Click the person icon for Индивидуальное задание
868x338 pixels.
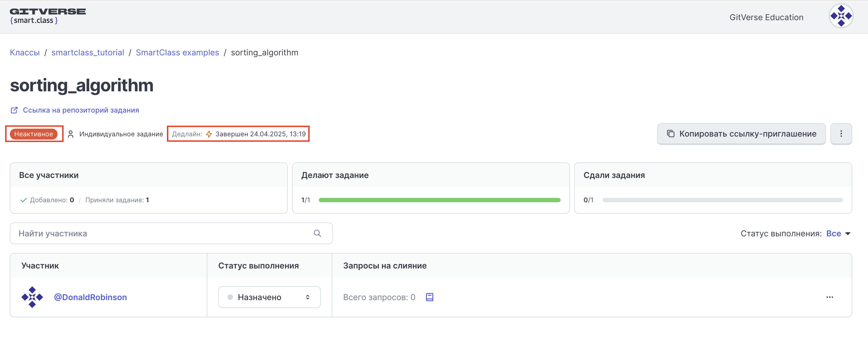click(x=70, y=134)
